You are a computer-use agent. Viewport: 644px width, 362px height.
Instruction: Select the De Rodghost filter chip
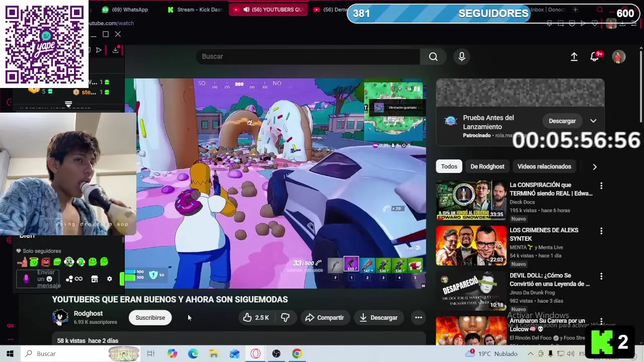(487, 167)
